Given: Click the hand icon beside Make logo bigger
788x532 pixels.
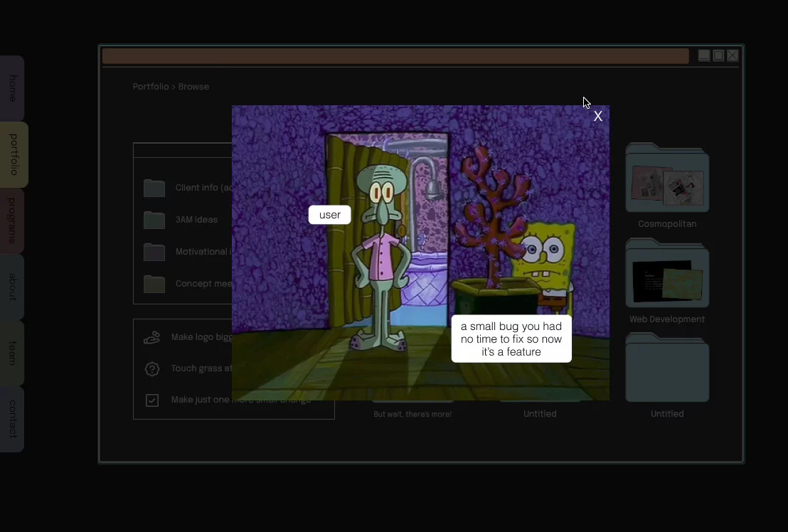Looking at the screenshot, I should coord(151,338).
